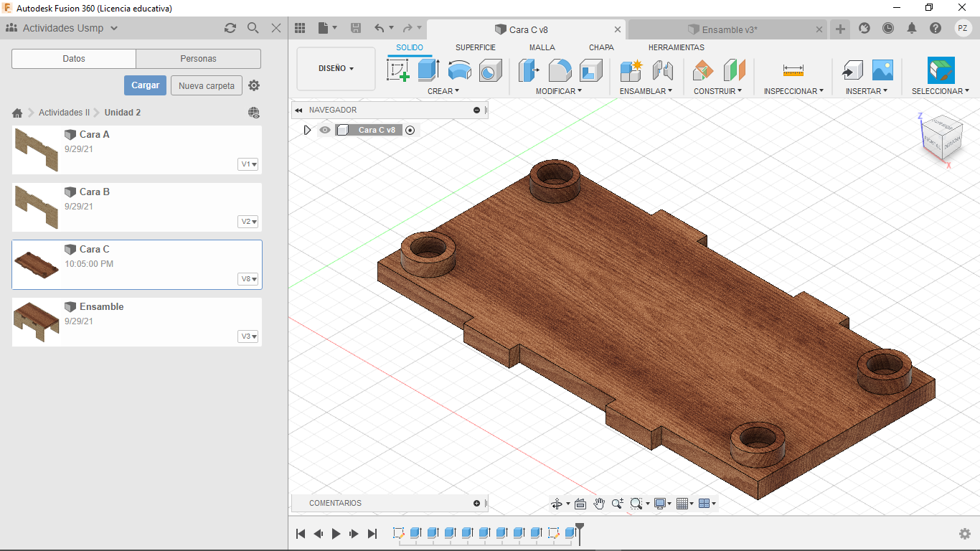Image resolution: width=980 pixels, height=551 pixels.
Task: Activate the Cara C v8 component radio button
Action: point(410,130)
